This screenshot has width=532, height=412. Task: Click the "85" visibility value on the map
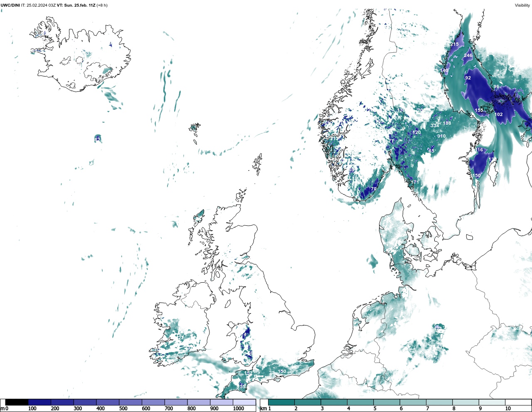(431, 151)
